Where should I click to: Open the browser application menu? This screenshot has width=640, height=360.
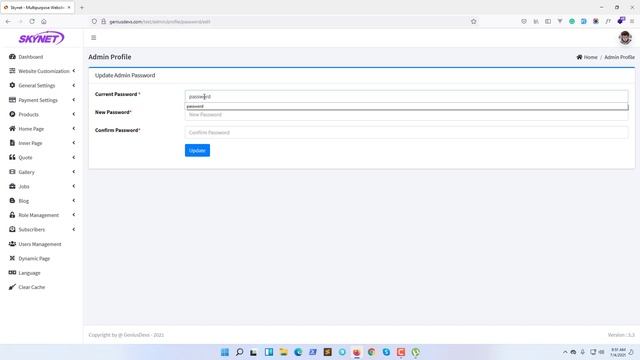[x=632, y=21]
